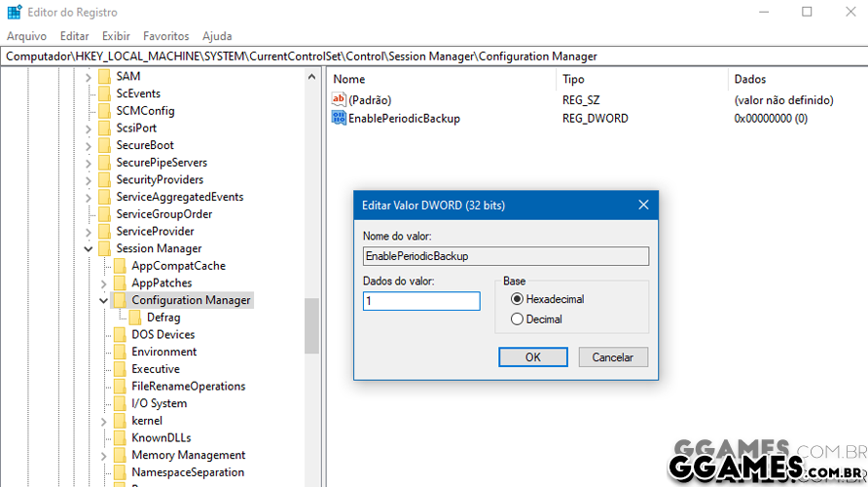Expand the SAM tree node
Screen dimensions: 868x487
(89, 76)
